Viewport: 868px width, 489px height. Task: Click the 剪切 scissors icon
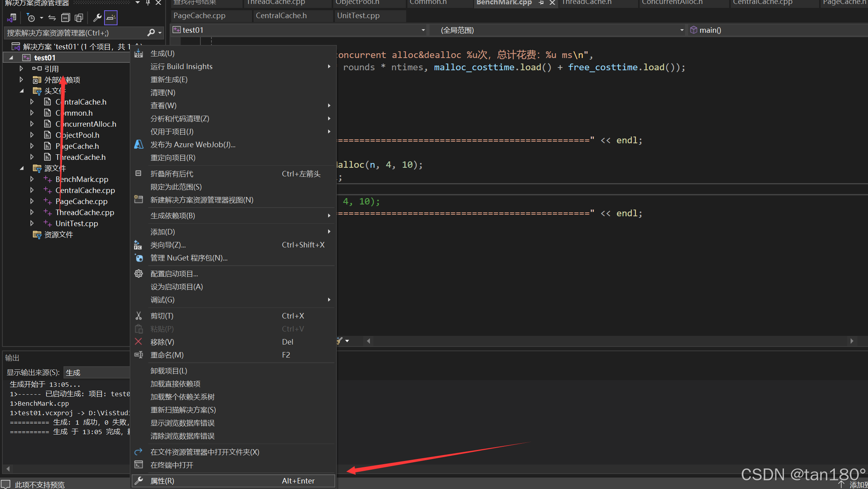[x=138, y=316]
